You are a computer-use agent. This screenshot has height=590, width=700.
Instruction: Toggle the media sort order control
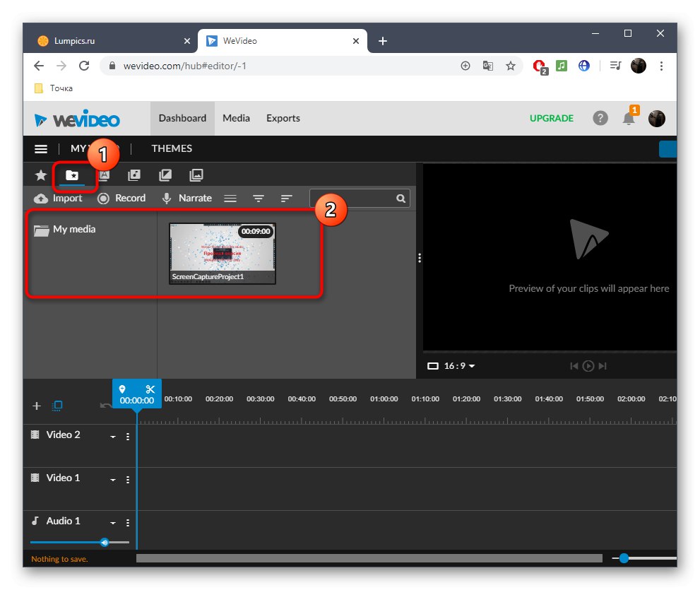286,198
